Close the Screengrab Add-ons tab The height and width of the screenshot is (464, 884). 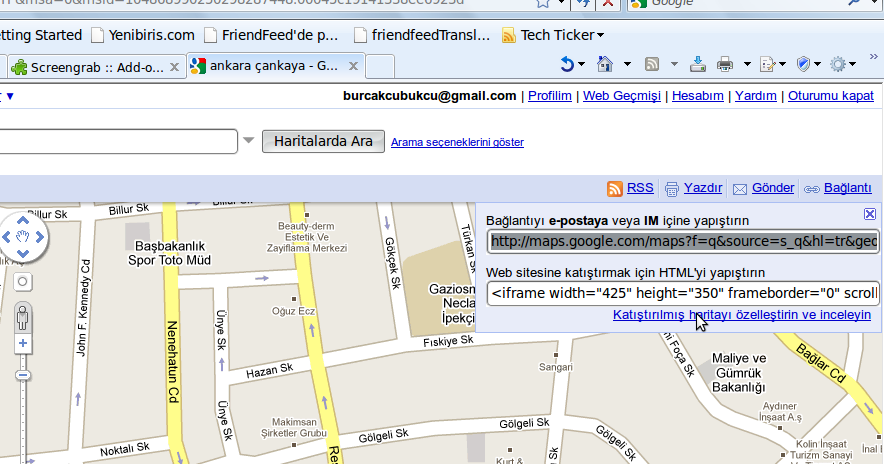pyautogui.click(x=175, y=67)
